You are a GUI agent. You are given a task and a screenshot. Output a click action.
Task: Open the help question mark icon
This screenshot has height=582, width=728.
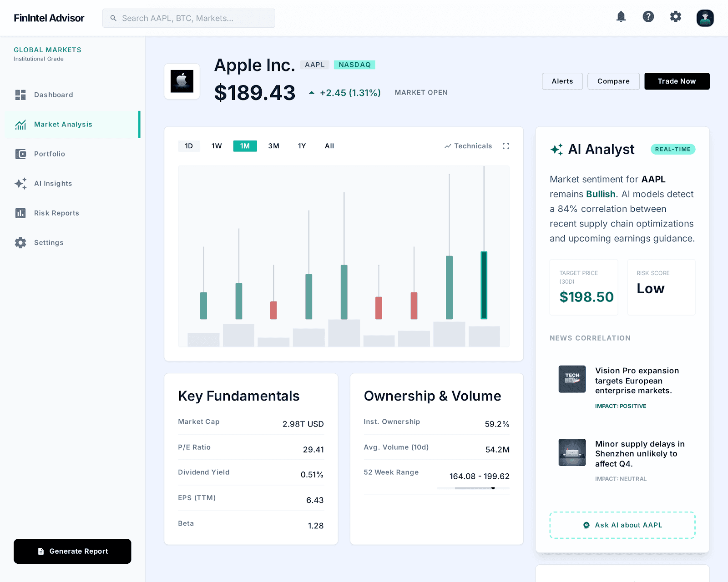click(648, 17)
